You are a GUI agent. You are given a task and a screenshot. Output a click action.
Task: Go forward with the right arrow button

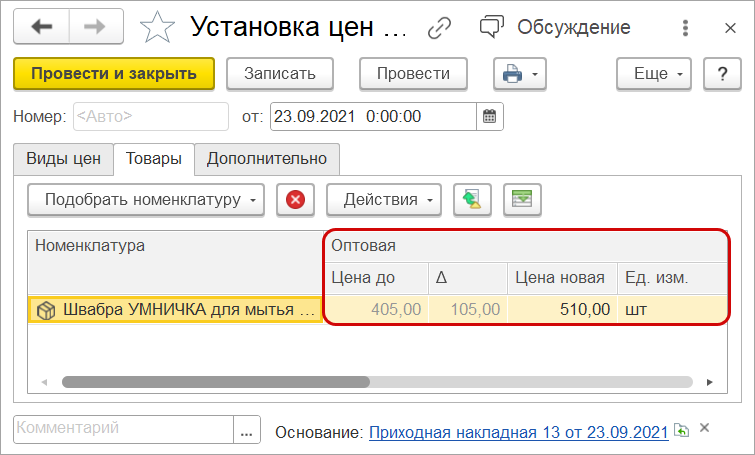point(96,27)
